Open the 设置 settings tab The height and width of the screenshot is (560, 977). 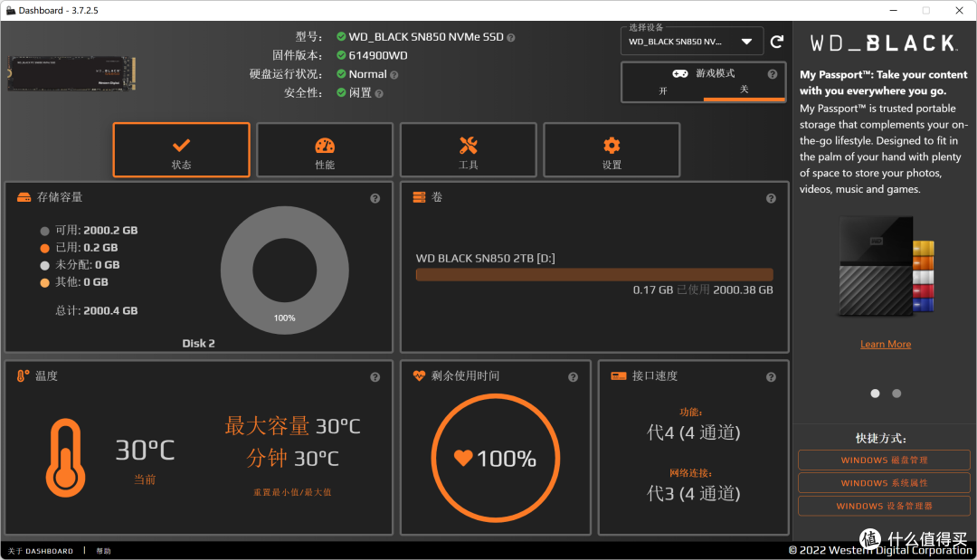[612, 150]
